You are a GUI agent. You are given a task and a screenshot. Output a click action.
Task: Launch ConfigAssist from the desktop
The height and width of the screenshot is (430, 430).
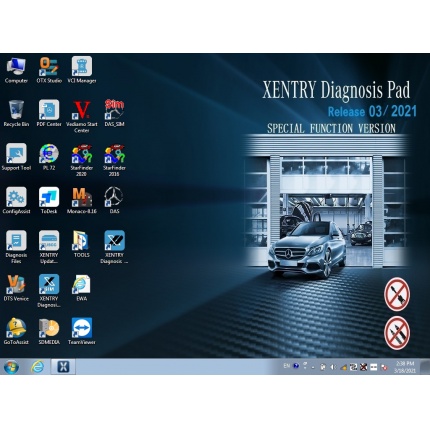(16, 200)
